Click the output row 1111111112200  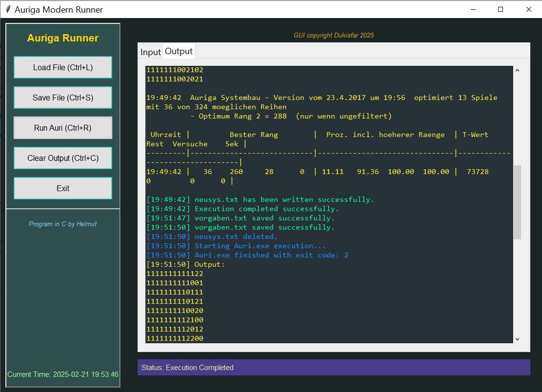(175, 339)
